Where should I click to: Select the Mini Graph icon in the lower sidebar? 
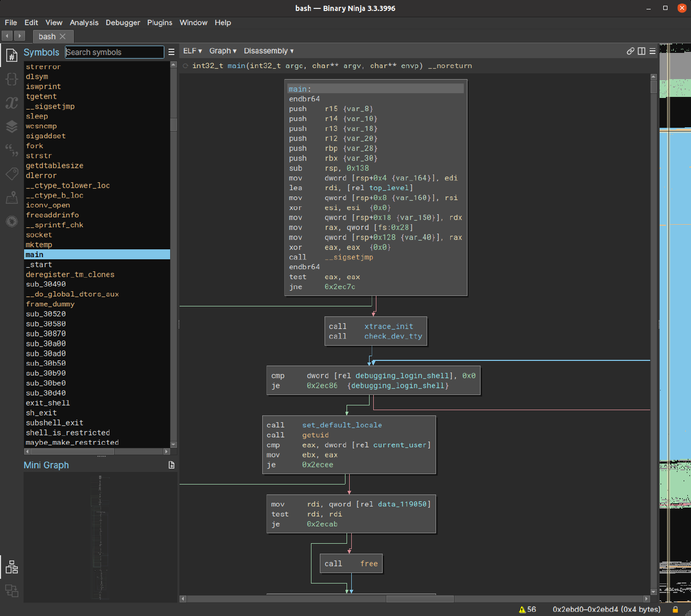(x=12, y=567)
